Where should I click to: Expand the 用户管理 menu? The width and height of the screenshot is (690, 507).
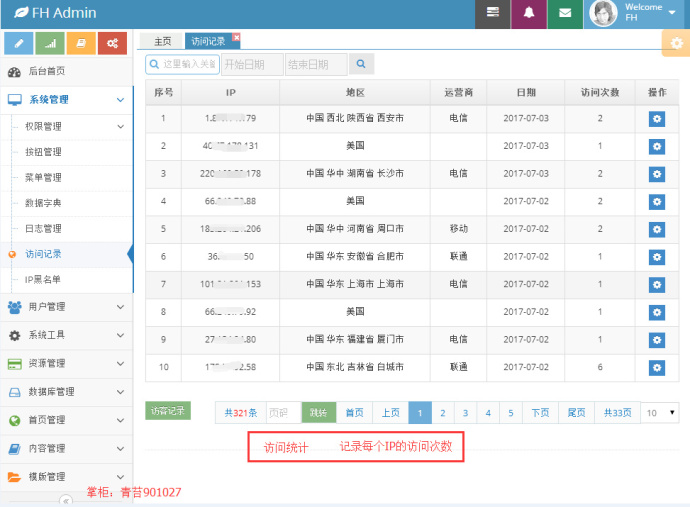[66, 307]
